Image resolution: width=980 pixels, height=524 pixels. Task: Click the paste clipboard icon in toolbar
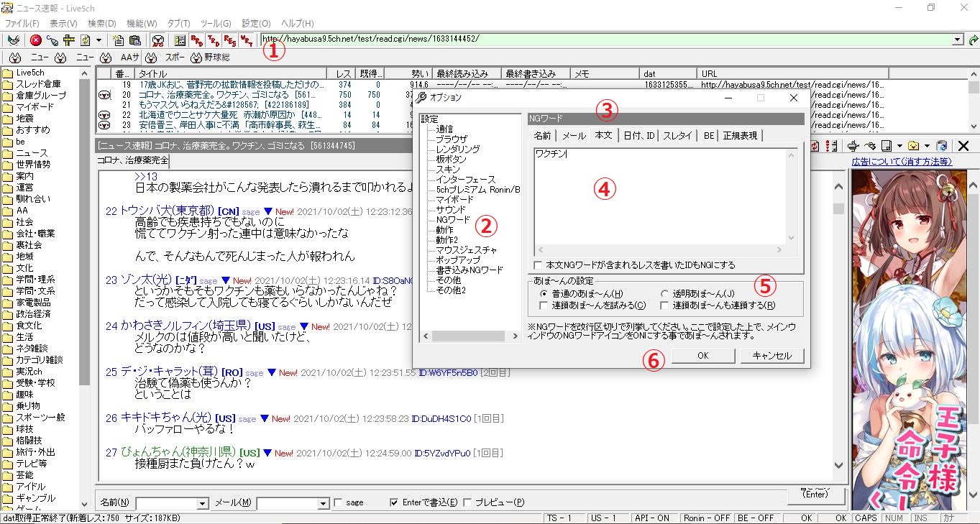[x=135, y=40]
